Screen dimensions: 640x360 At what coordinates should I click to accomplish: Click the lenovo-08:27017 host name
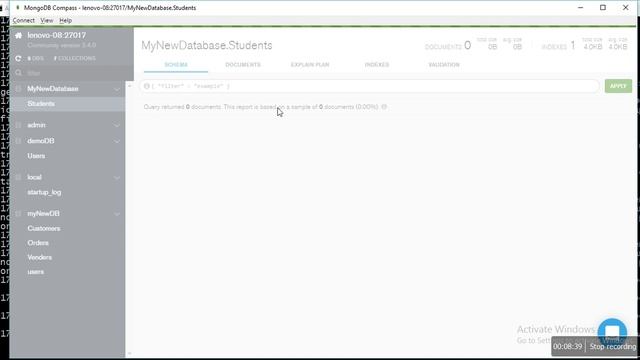[57, 36]
